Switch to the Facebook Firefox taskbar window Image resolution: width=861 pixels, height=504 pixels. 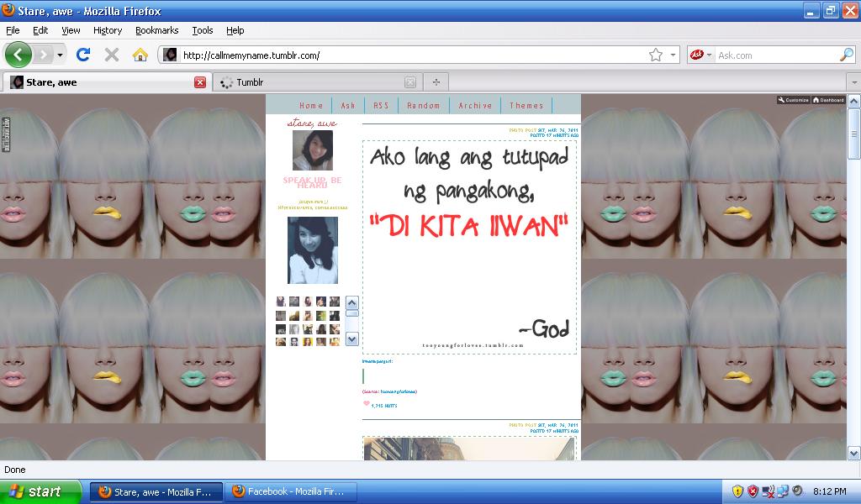[x=290, y=492]
